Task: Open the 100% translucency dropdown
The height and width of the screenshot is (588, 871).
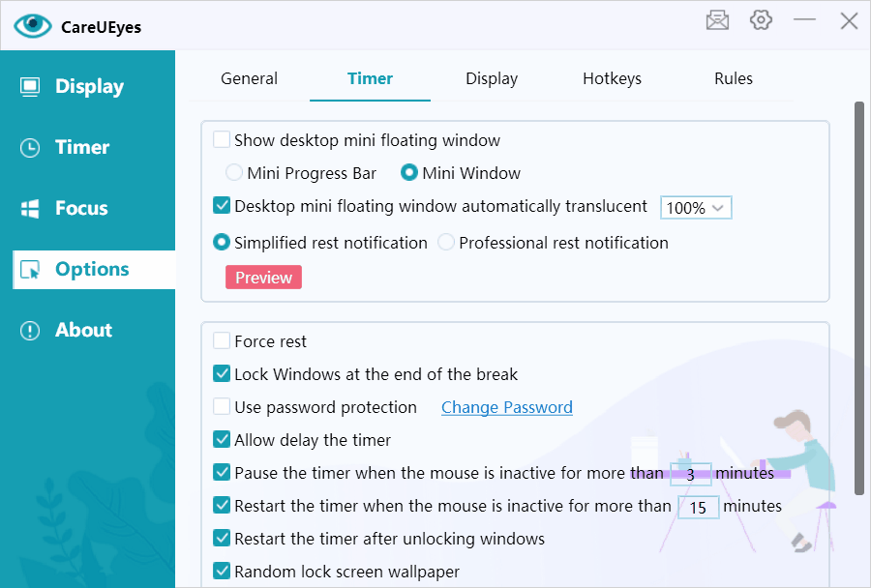Action: coord(696,208)
